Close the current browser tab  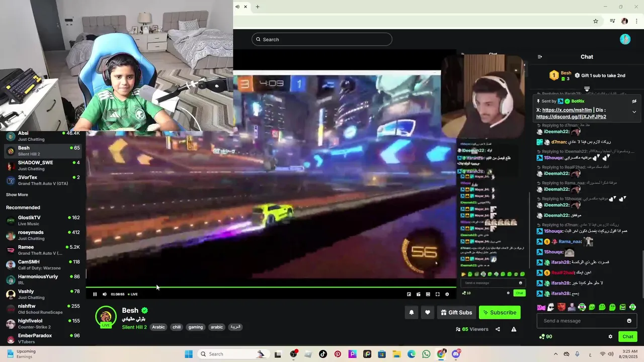(246, 7)
